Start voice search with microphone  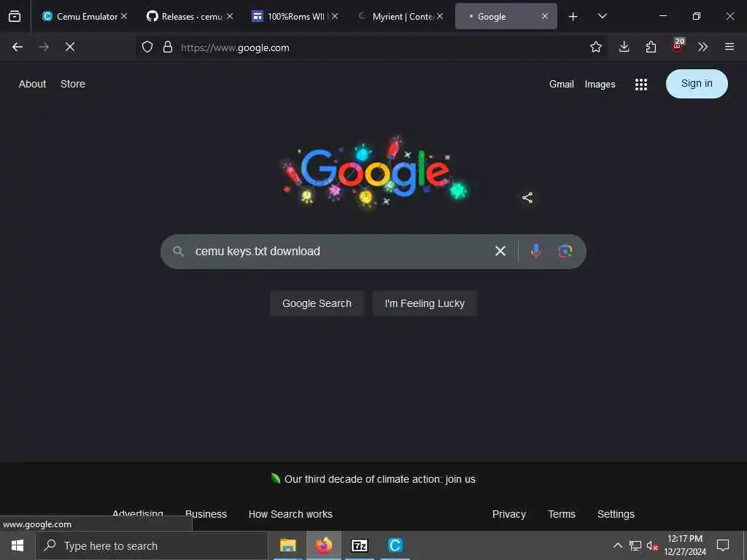536,251
